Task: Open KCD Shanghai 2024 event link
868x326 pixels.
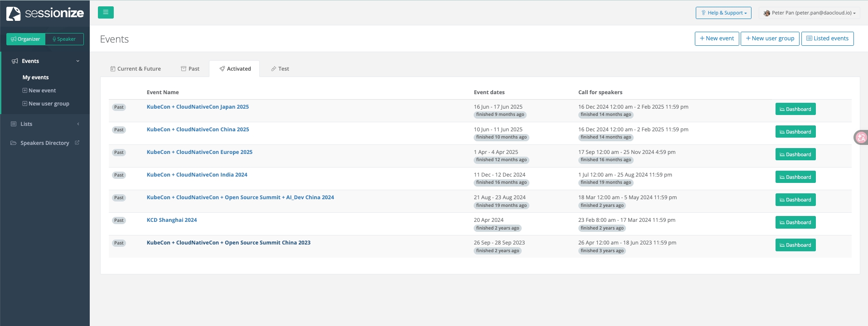Action: 172,220
